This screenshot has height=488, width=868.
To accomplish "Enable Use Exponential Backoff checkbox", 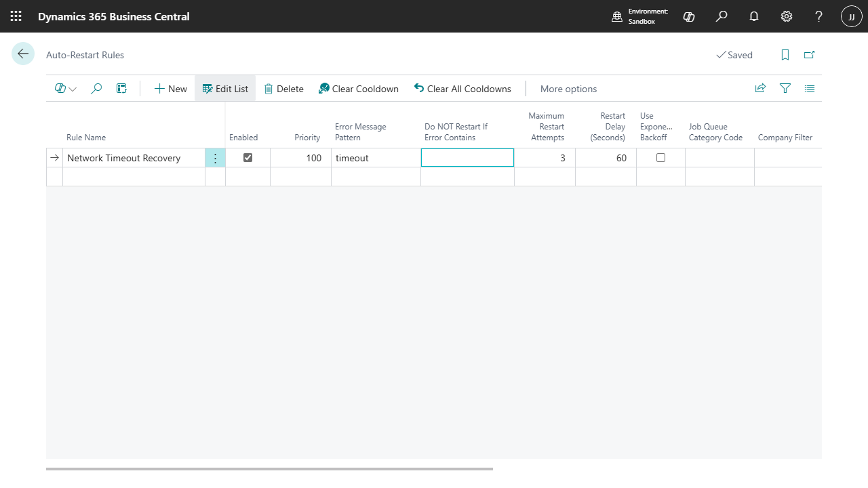I will (x=660, y=158).
